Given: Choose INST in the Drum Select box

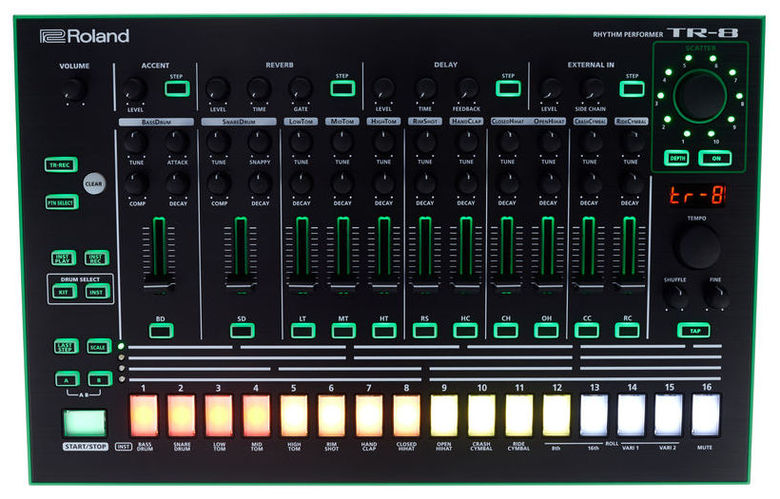Looking at the screenshot, I should (x=97, y=292).
